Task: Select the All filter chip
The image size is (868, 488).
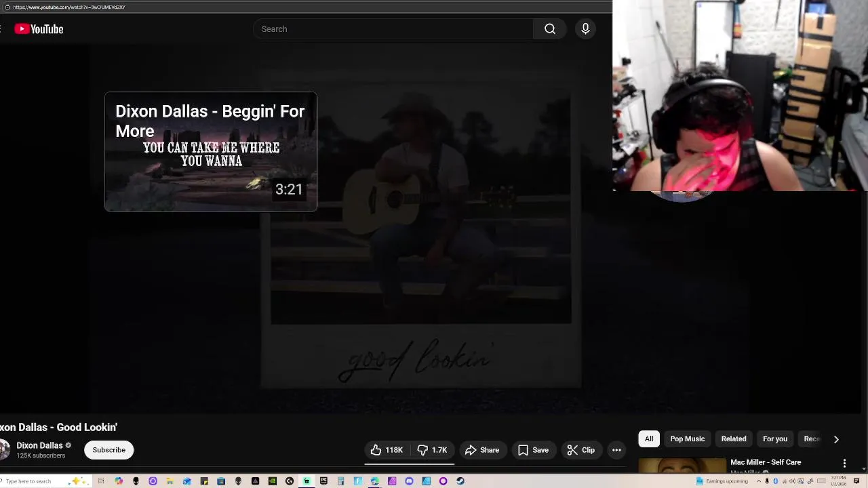Action: 649,439
